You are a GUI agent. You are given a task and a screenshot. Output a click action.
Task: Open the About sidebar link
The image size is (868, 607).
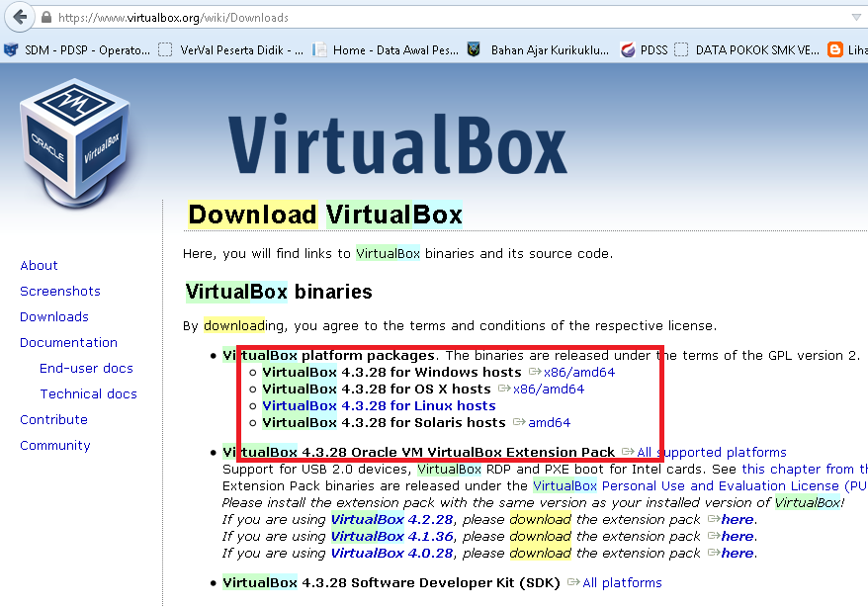click(39, 266)
